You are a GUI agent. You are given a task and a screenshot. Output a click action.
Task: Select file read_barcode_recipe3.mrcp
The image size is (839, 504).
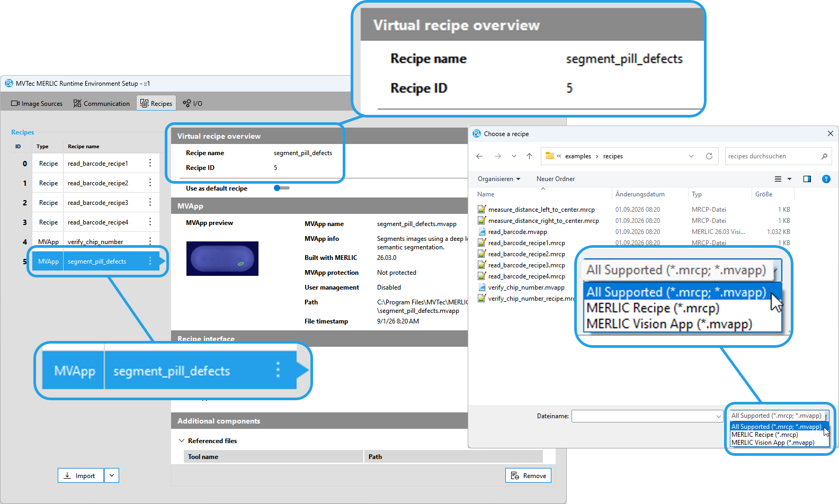coord(526,265)
